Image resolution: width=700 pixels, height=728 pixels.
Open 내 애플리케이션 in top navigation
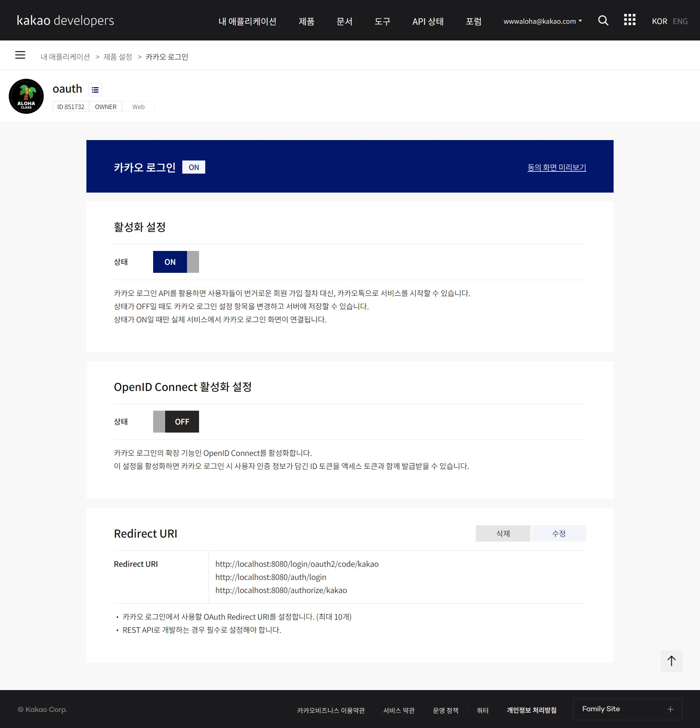[x=247, y=22]
